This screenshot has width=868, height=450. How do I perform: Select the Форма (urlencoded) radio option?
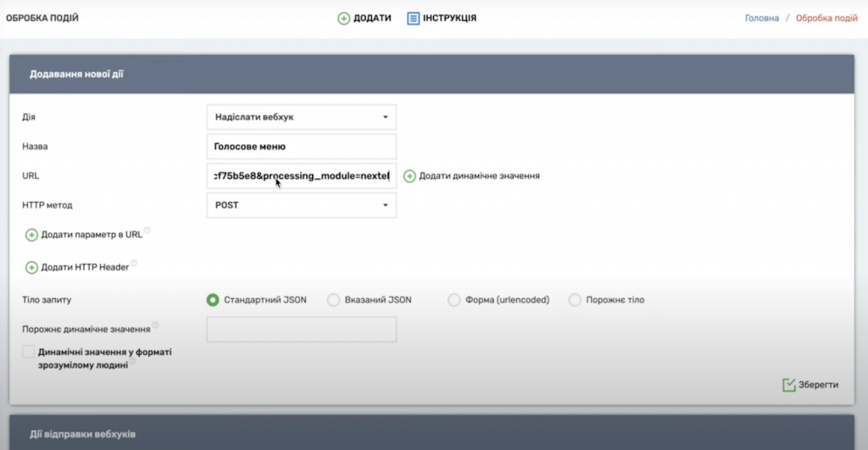point(453,300)
